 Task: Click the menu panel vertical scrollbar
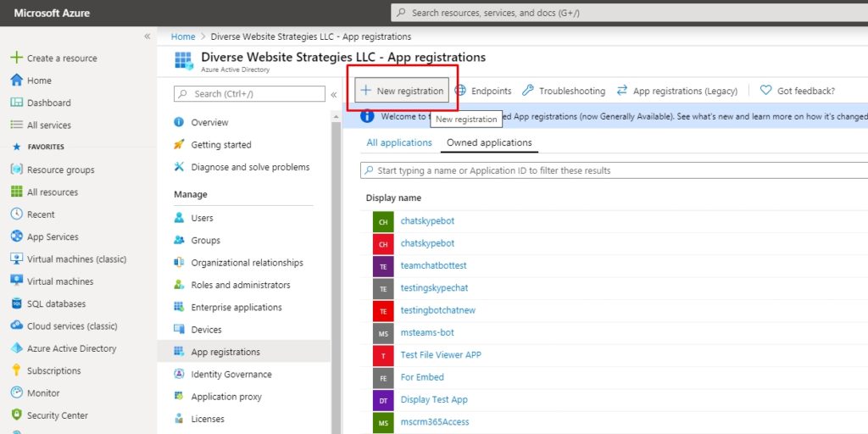(337, 277)
